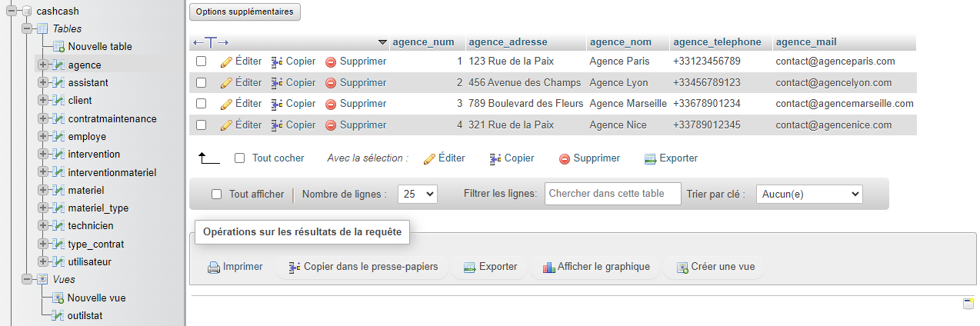
Task: Click the chart icon for Afficher le graphique
Action: pos(548,268)
